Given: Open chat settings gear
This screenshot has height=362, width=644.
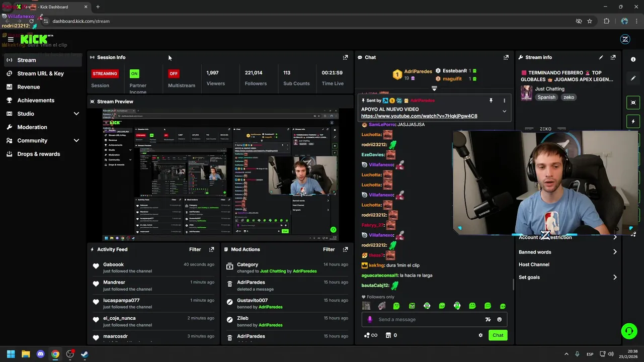Looking at the screenshot, I should point(480,335).
